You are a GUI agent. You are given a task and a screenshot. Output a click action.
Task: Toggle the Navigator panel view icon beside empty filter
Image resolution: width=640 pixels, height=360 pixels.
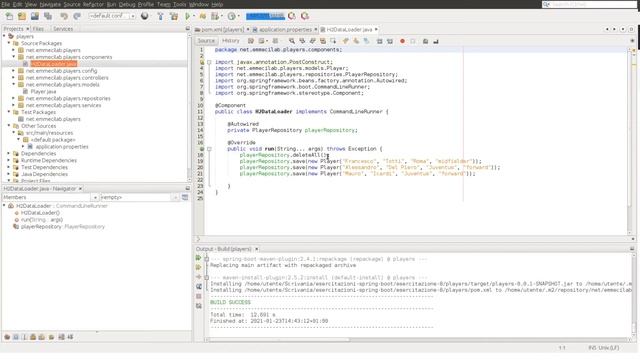[x=185, y=198]
